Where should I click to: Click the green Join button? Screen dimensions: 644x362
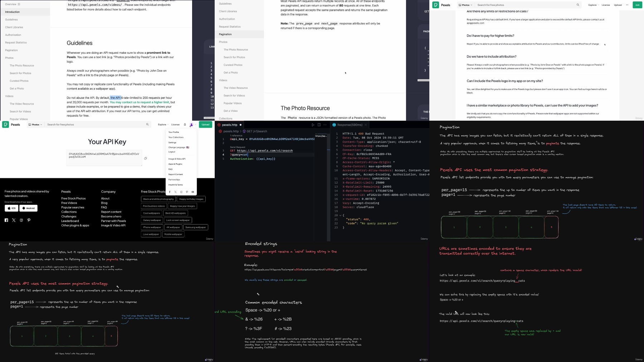(637, 5)
